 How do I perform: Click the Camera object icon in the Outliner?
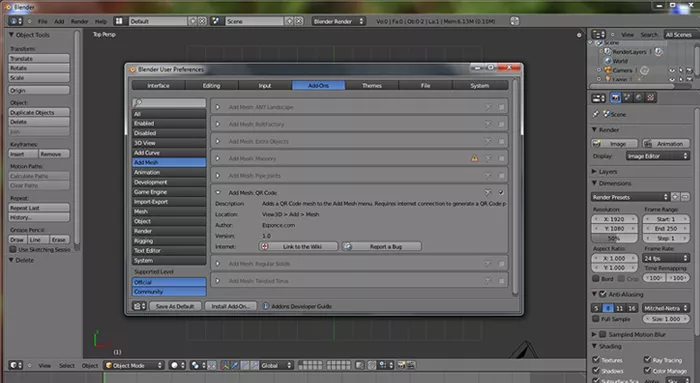click(608, 70)
